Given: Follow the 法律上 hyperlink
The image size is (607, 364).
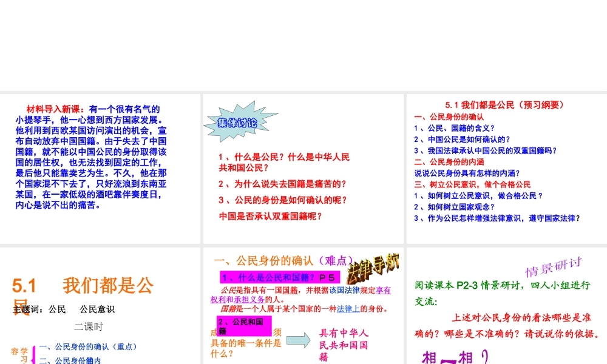Looking at the screenshot, I should [x=349, y=308].
